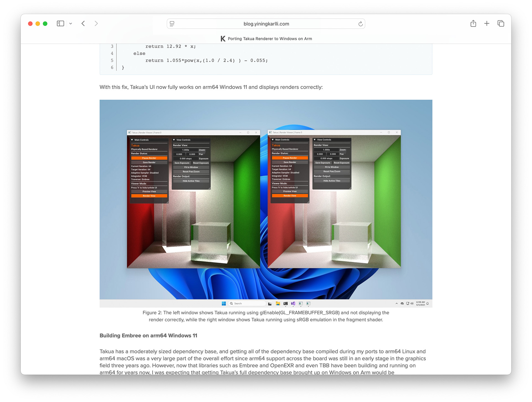Image resolution: width=532 pixels, height=402 pixels.
Task: Click Save Exposure in left Takua window
Action: [182, 163]
